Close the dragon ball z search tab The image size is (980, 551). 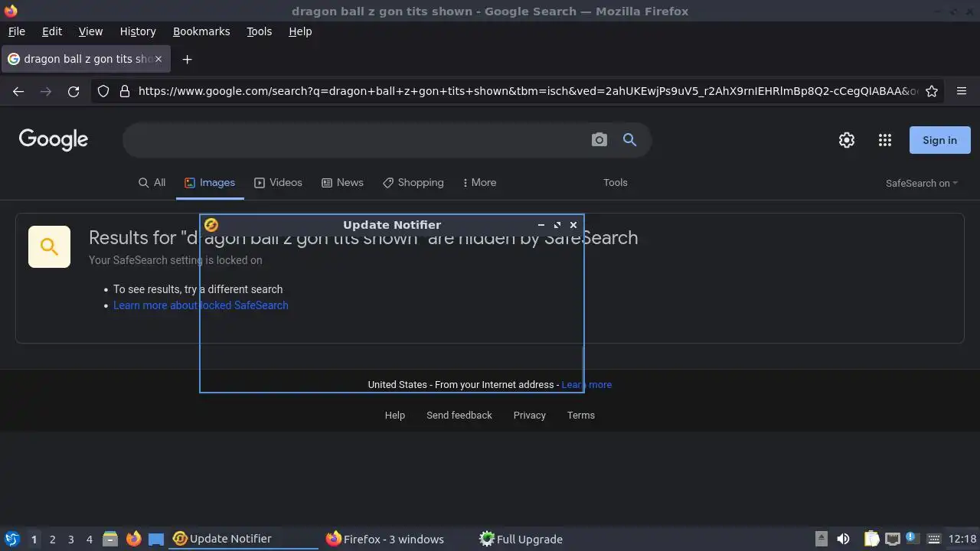point(158,59)
